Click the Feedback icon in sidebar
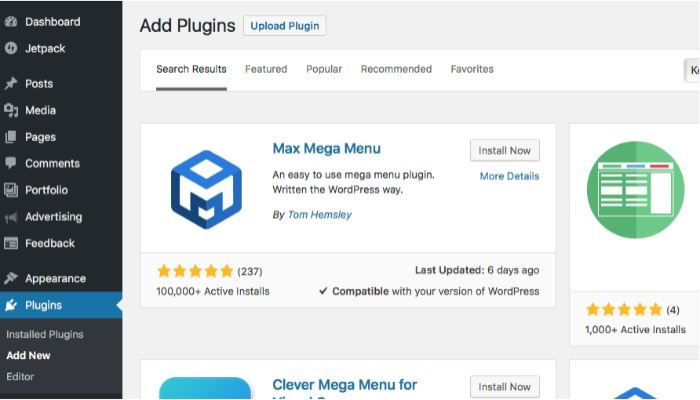This screenshot has width=700, height=400. [11, 243]
